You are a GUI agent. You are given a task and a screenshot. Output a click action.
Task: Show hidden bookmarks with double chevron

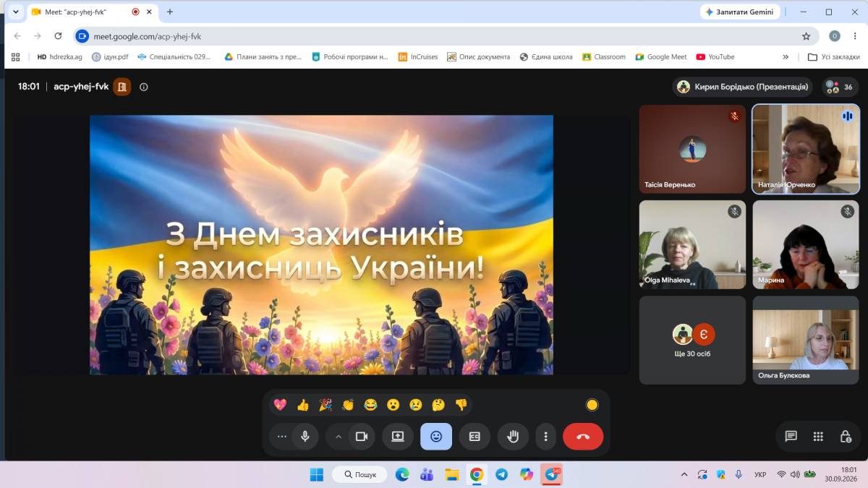pos(786,56)
